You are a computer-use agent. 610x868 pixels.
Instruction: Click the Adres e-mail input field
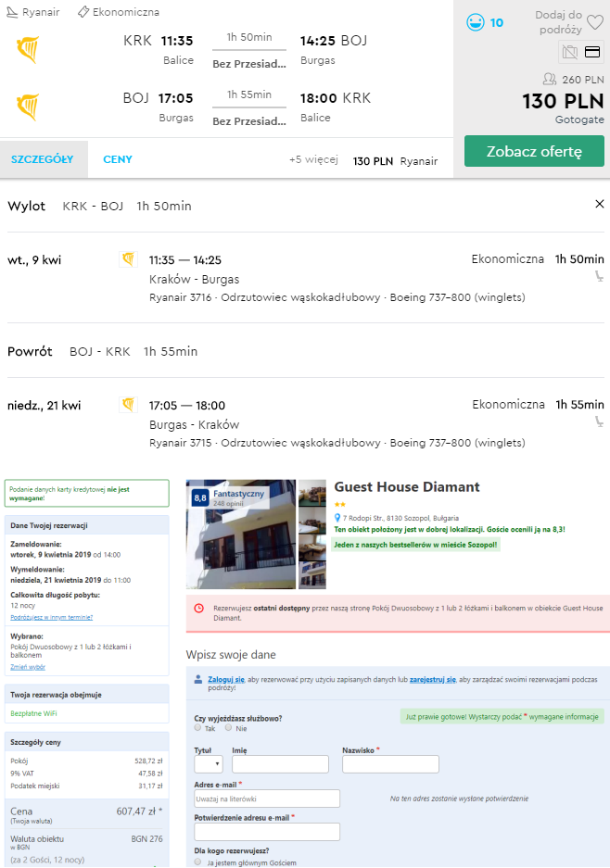267,799
